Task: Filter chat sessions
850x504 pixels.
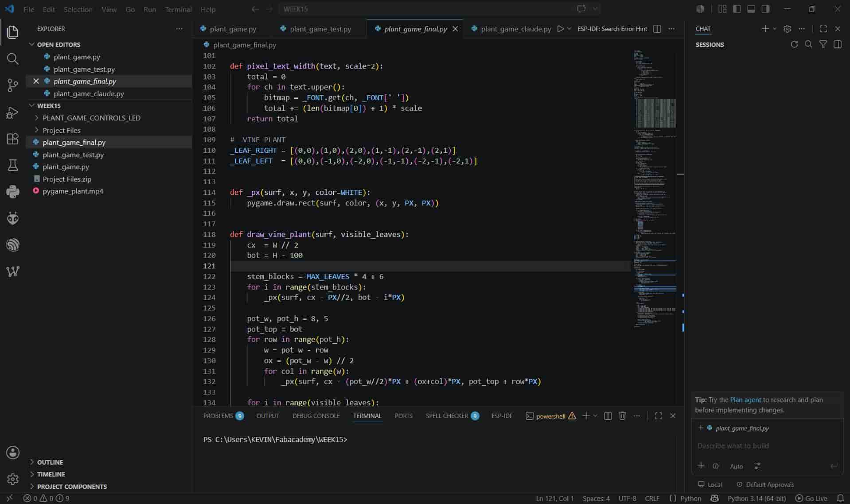Action: pyautogui.click(x=823, y=44)
